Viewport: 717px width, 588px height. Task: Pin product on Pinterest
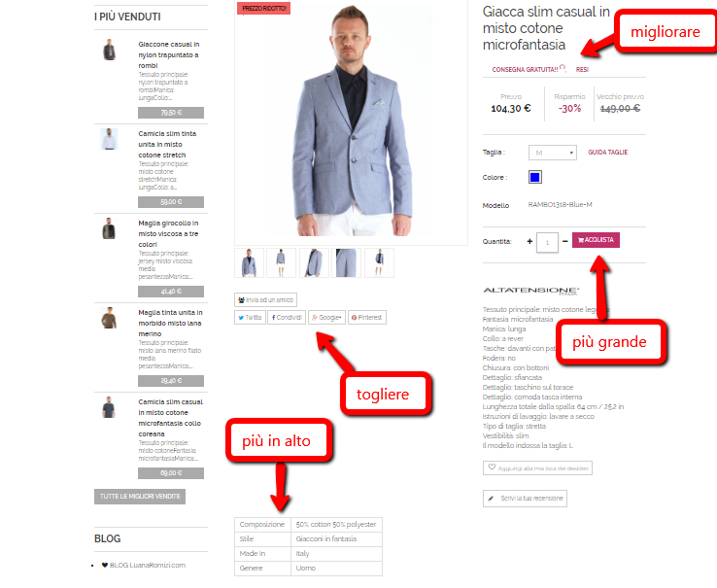[367, 317]
